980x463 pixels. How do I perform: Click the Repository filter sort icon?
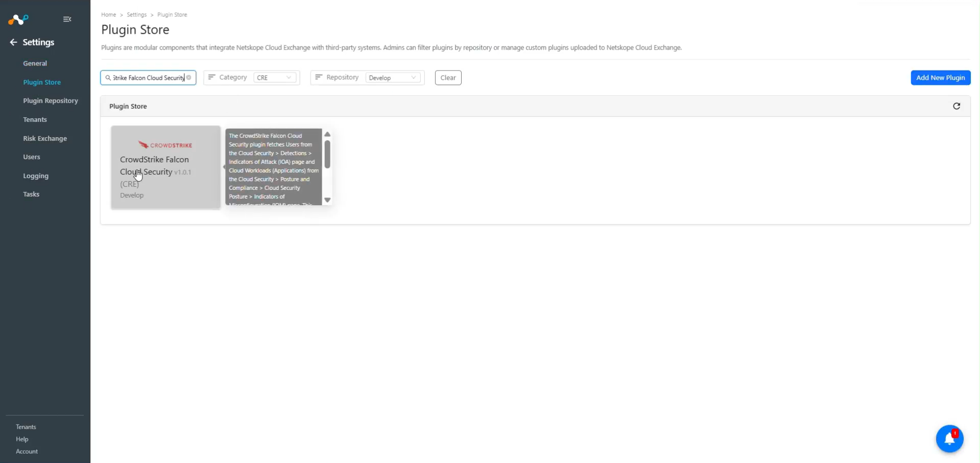click(x=319, y=77)
